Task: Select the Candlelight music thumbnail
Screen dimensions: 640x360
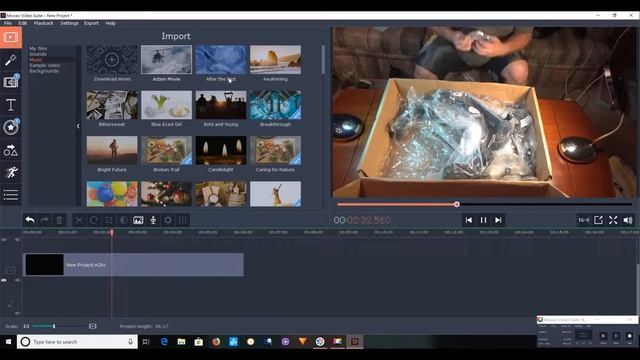Action: (221, 150)
